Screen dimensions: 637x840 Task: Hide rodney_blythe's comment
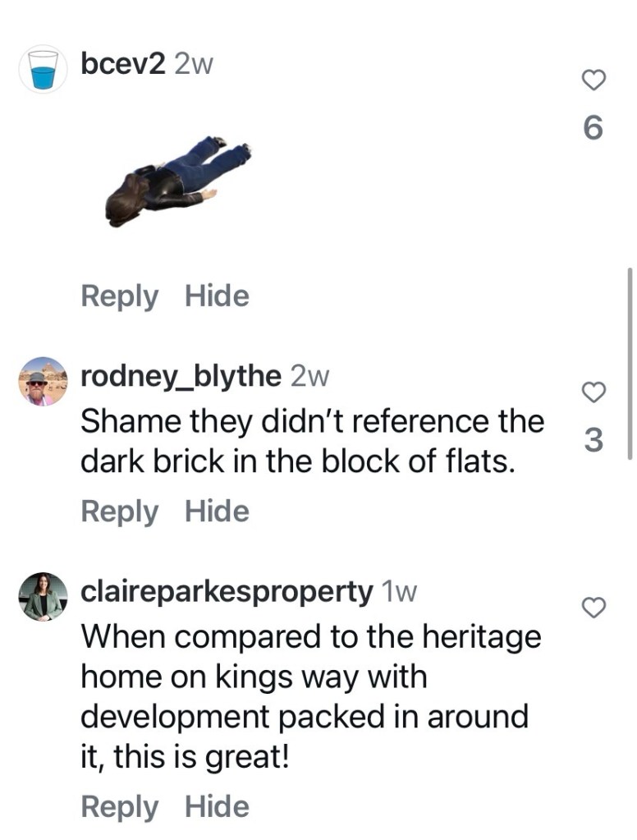click(x=217, y=511)
